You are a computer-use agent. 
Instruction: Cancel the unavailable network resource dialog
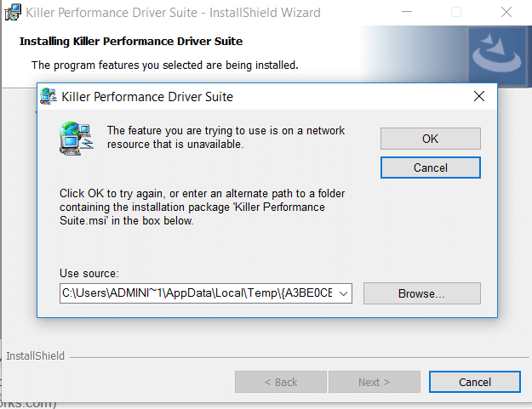pyautogui.click(x=430, y=168)
